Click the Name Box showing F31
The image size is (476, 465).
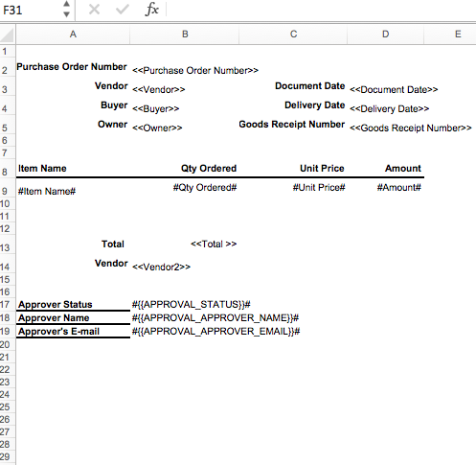click(x=31, y=10)
